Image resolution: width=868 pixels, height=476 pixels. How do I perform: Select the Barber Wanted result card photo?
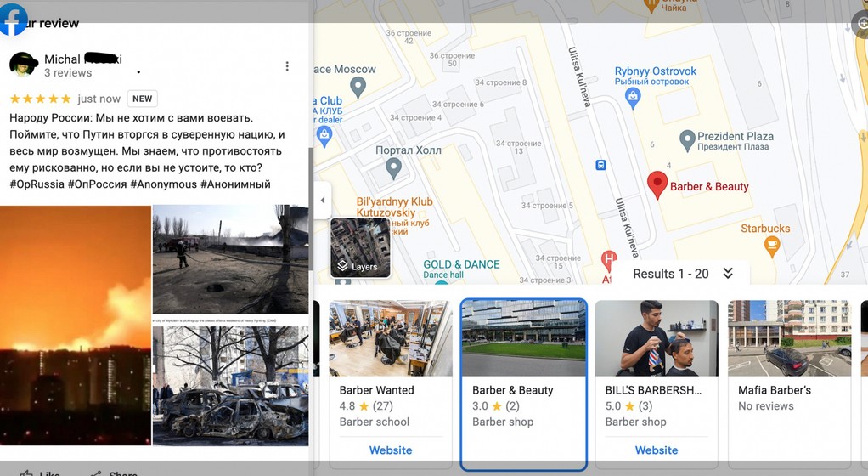[391, 338]
